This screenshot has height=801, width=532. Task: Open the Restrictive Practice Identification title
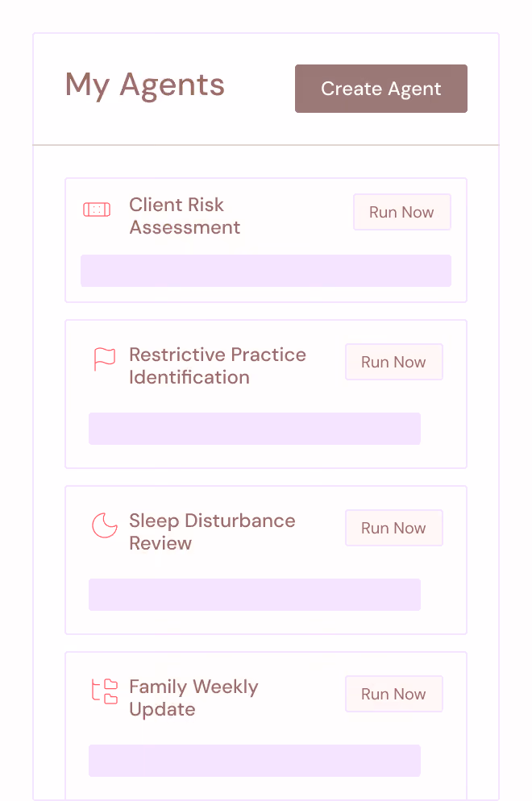(217, 366)
